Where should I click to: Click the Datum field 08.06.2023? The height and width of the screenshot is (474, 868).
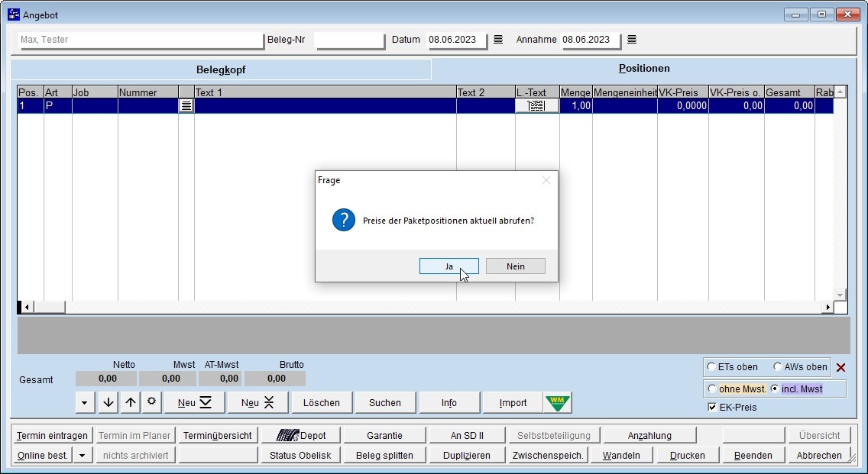pyautogui.click(x=457, y=40)
